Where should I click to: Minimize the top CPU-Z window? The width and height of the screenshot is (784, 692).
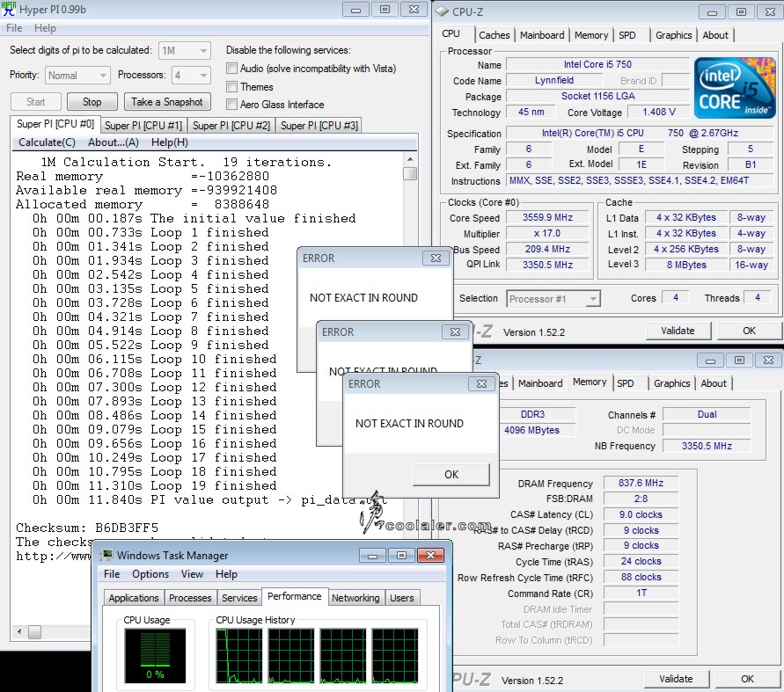click(x=713, y=12)
